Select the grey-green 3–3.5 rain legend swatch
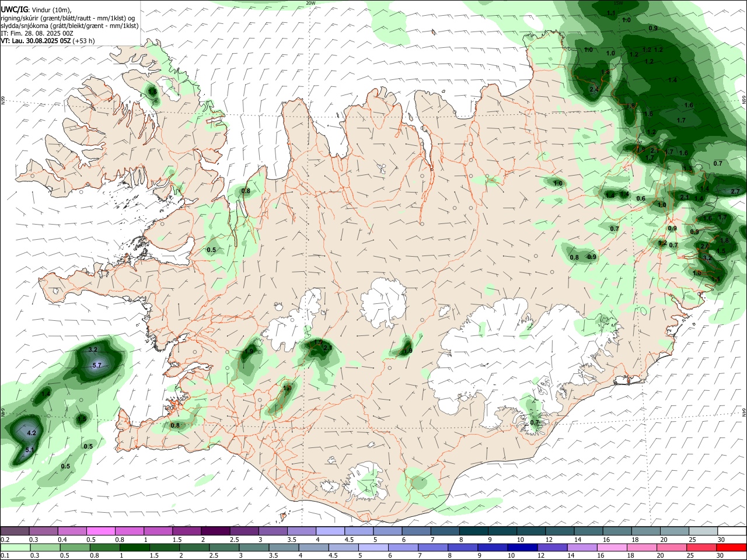Viewport: 747px width, 560px height. [x=253, y=548]
